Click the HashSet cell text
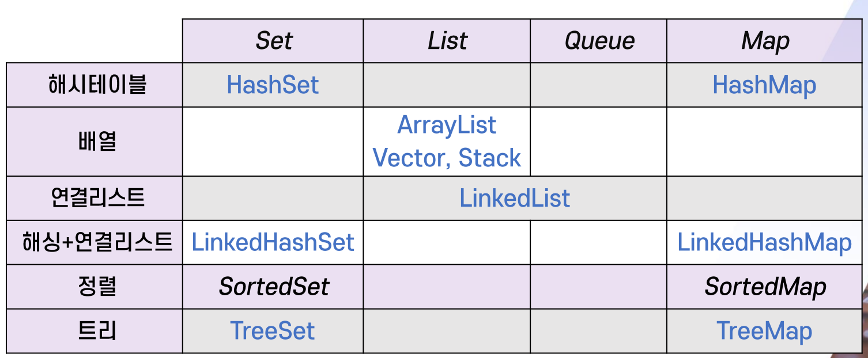Screen dimensions: 868x358 click(273, 85)
